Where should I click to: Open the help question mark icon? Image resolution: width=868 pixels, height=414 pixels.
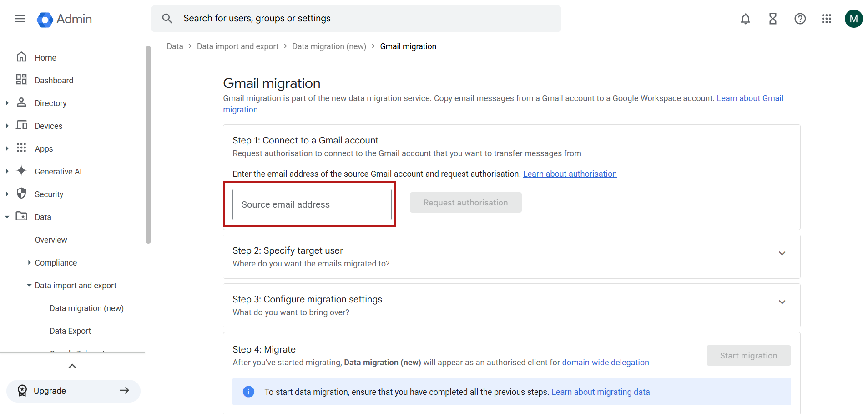click(x=800, y=19)
